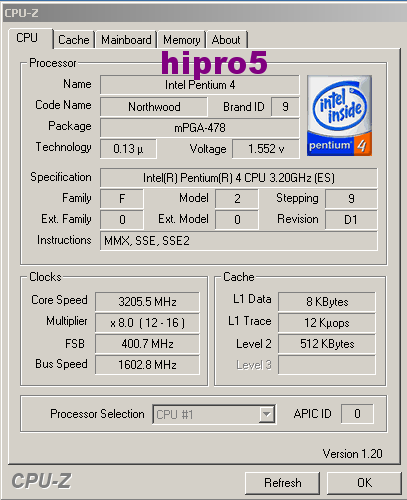Viewport: 407px width, 500px height.
Task: Switch to the Memory tab
Action: tap(182, 40)
